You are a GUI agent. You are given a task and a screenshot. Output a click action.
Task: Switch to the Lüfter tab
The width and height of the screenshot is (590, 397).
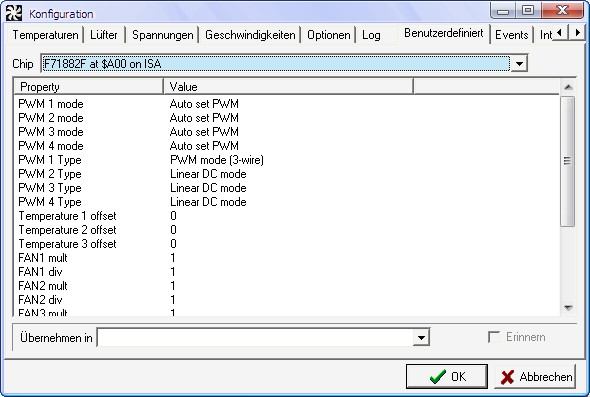(x=103, y=35)
